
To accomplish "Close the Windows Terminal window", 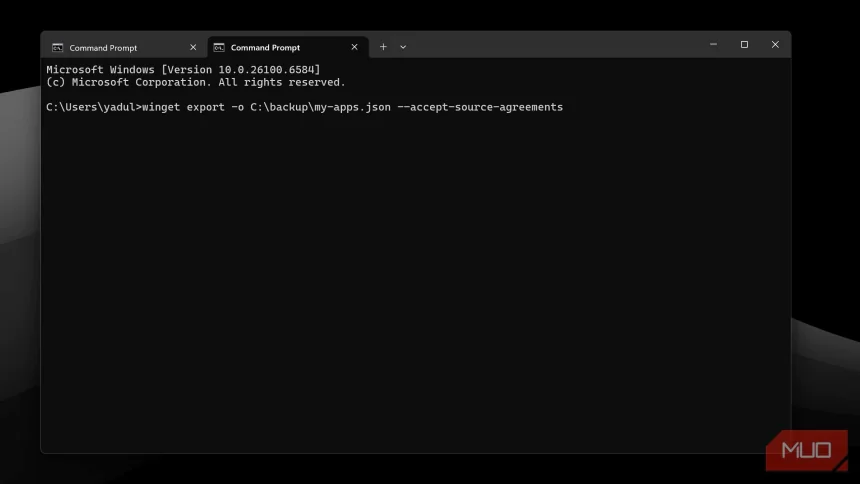I will coord(775,45).
